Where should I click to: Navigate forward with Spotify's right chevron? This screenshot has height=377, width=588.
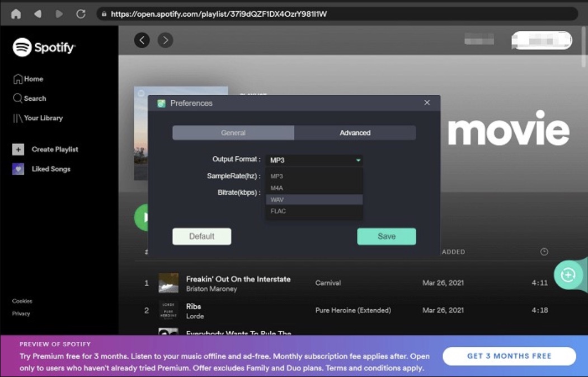point(166,40)
